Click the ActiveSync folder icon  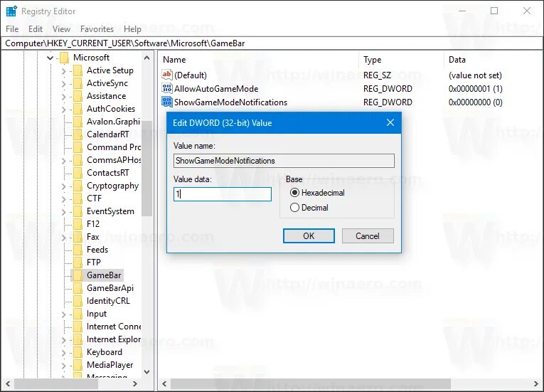click(x=78, y=83)
